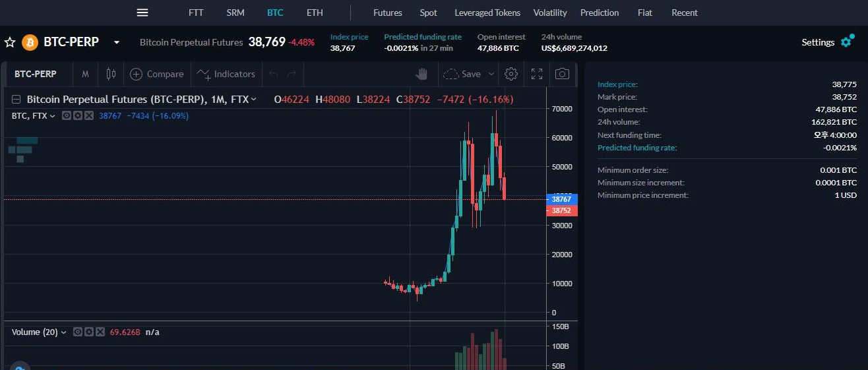Click BTC-PERP symbol search in chart toolbar
Image resolution: width=868 pixels, height=370 pixels.
(36, 74)
